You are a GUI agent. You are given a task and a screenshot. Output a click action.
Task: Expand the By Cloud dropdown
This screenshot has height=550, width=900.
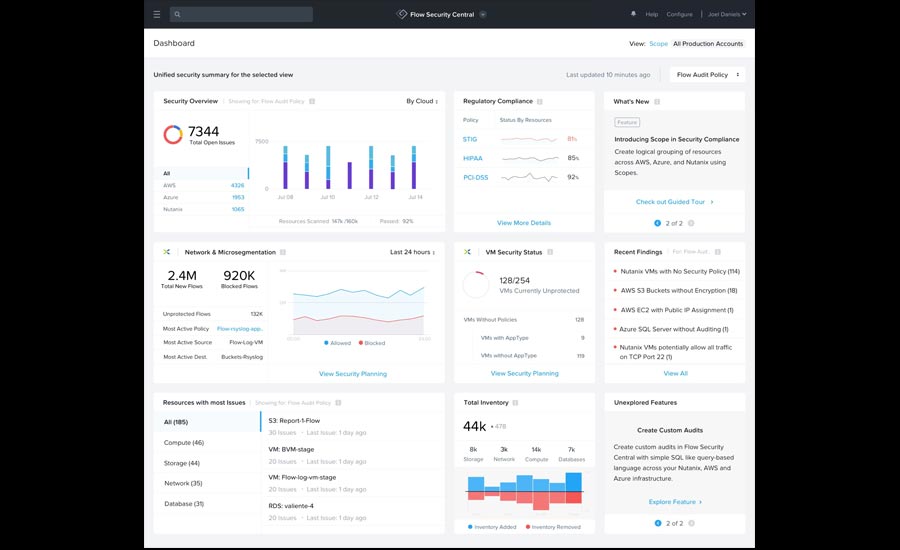point(421,101)
